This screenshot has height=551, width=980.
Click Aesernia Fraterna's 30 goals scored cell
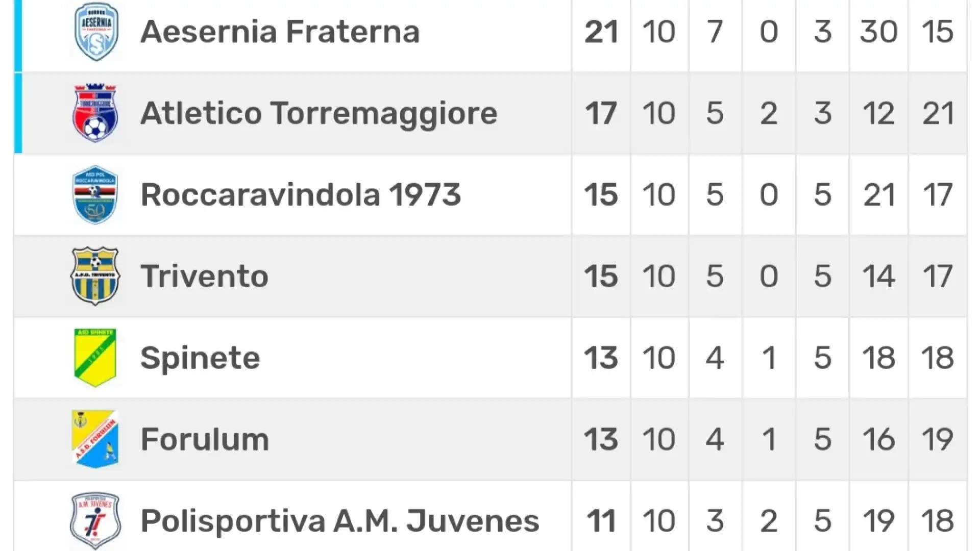pyautogui.click(x=879, y=32)
